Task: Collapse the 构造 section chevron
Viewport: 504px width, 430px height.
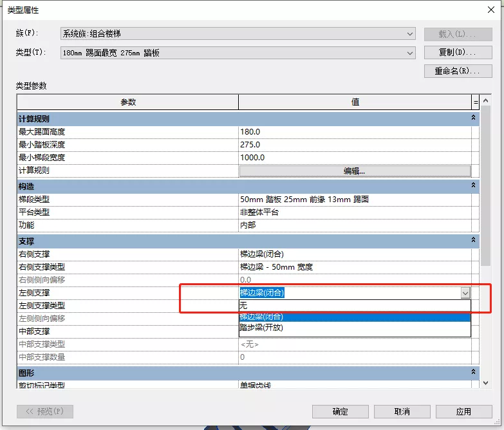Action: click(x=474, y=186)
